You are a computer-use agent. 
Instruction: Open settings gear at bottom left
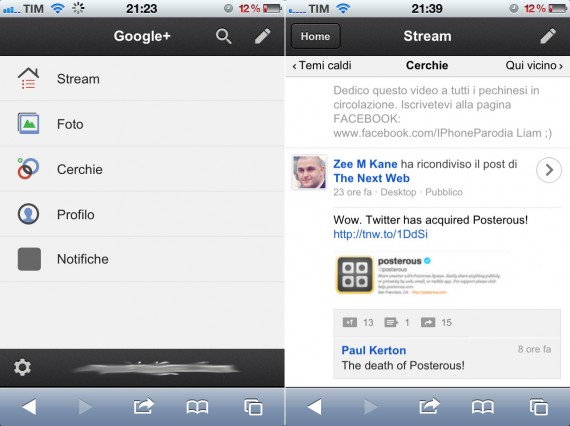click(x=22, y=367)
